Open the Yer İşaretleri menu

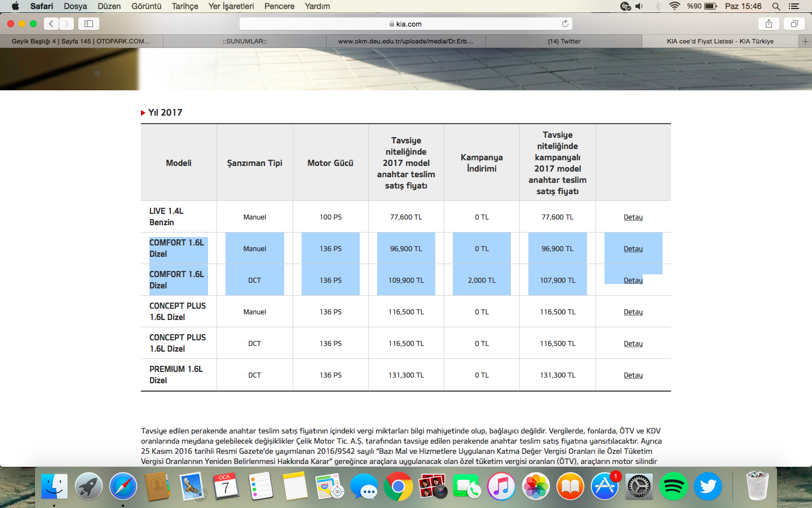(x=231, y=6)
